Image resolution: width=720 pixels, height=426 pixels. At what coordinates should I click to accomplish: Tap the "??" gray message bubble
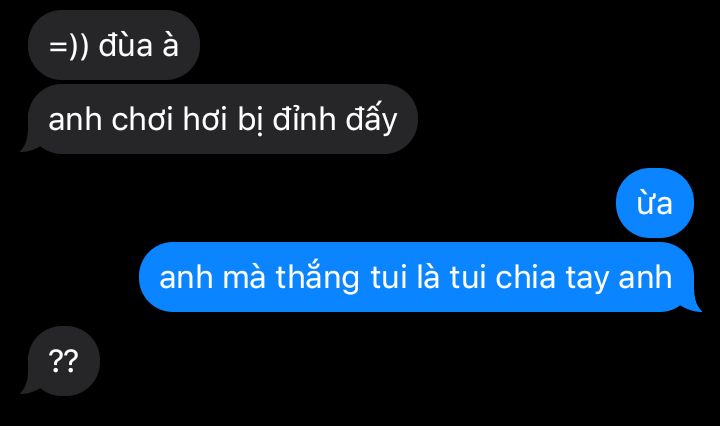[61, 361]
